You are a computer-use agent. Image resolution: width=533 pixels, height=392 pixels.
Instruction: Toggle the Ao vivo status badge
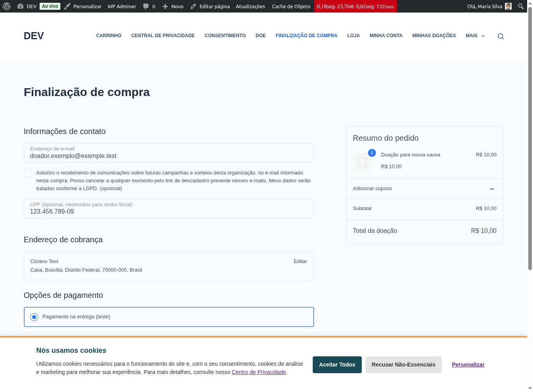pos(50,6)
